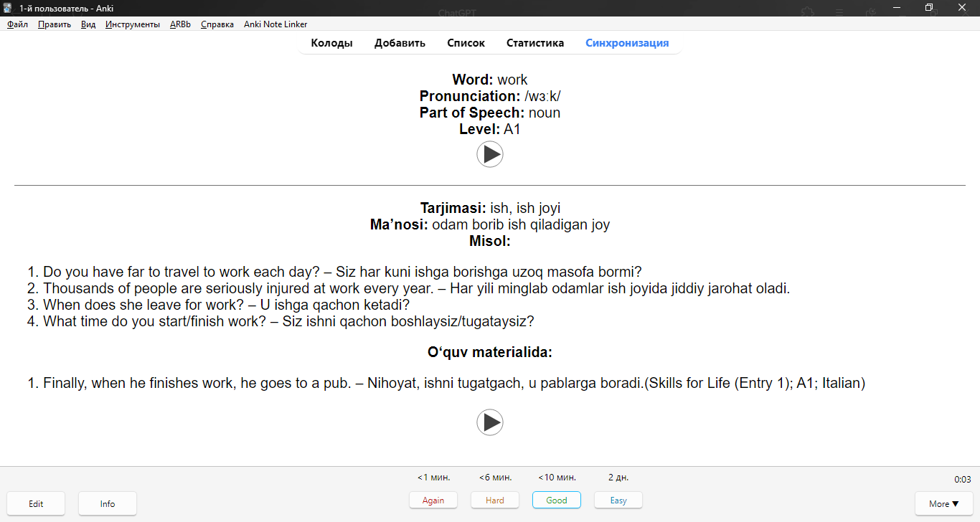Viewport: 980px width, 522px height.
Task: Open the Инструменты menu
Action: point(133,24)
